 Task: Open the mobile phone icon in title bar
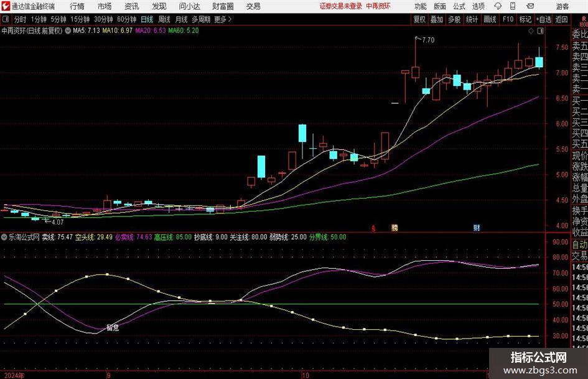point(513,6)
